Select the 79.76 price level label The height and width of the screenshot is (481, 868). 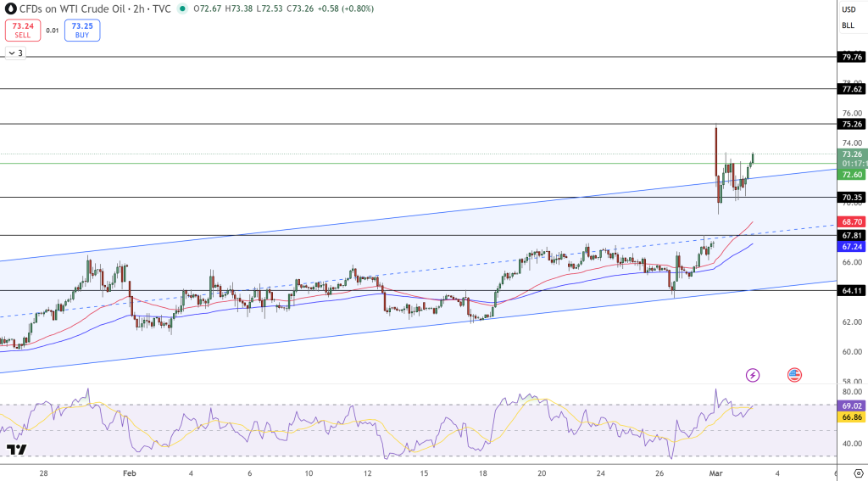[x=851, y=57]
